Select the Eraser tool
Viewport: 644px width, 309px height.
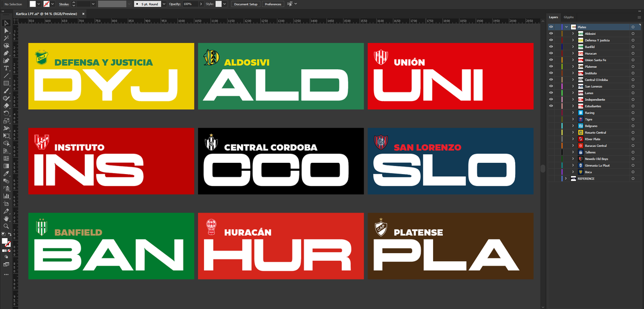[6, 106]
